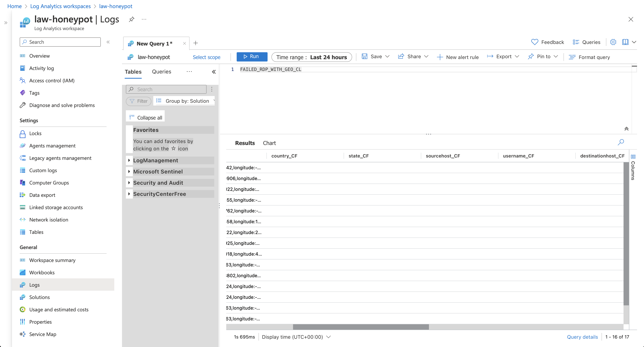Screen dimensions: 644x347
Task: Collapse the query editor with double chevron
Action: (x=626, y=129)
